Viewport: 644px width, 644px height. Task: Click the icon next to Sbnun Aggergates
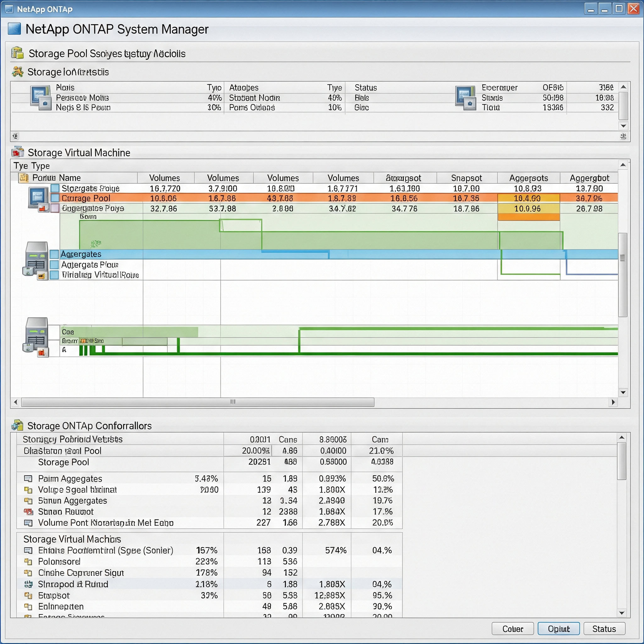pos(28,501)
